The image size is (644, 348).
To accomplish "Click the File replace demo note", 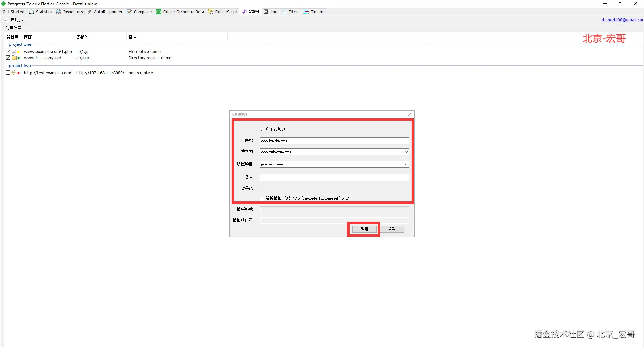I will [145, 51].
